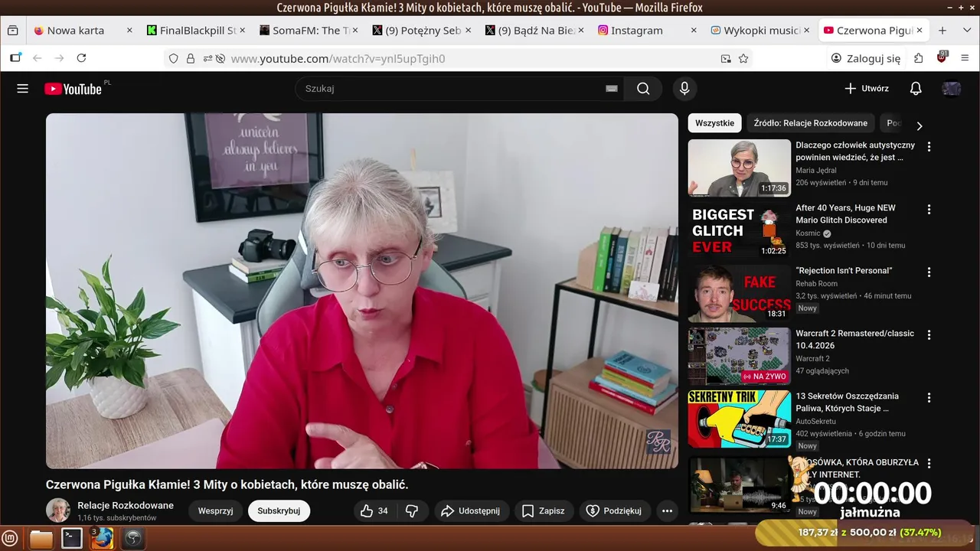
Task: Open the file manager from taskbar
Action: [41, 539]
